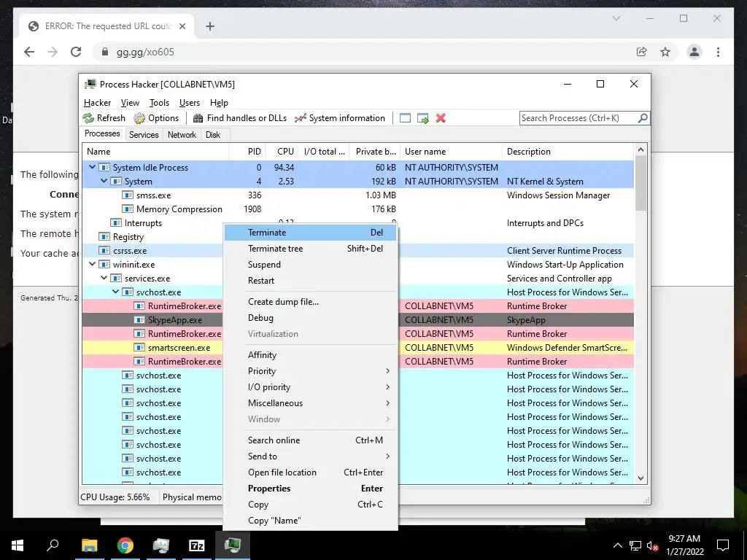Viewport: 747px width, 560px height.
Task: Open the Hacker menu
Action: click(x=97, y=103)
